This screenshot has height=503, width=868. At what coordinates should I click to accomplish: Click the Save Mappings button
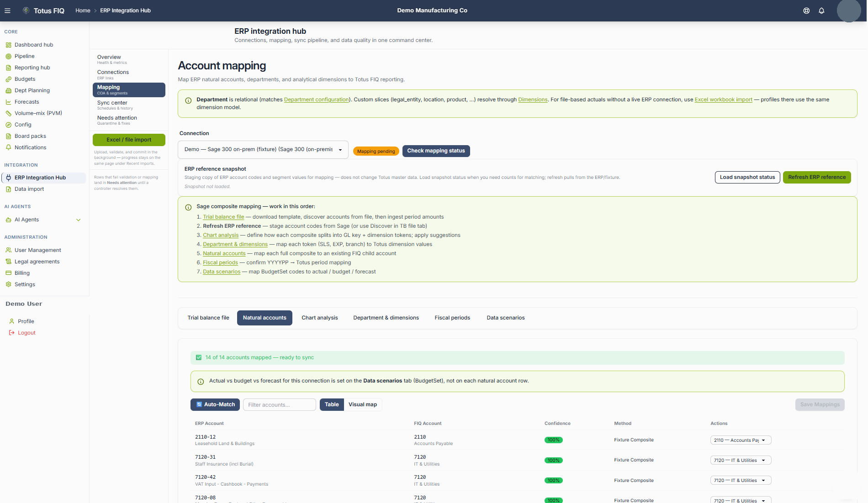tap(820, 404)
